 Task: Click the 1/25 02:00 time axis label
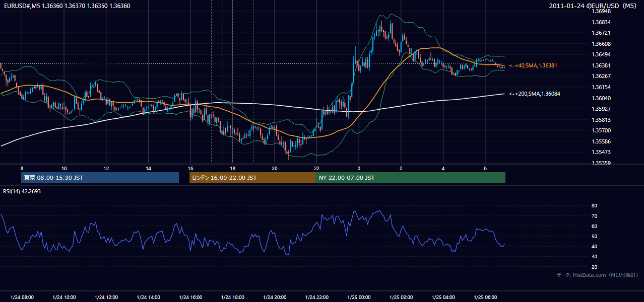pyautogui.click(x=400, y=297)
